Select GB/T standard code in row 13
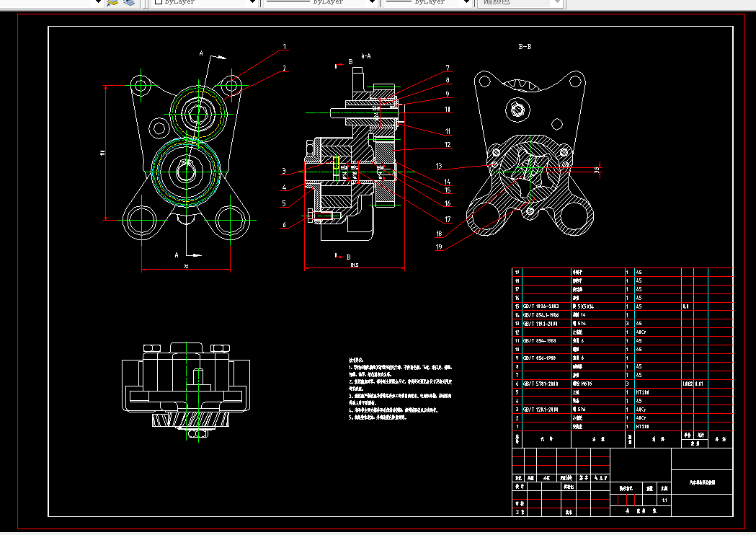The width and height of the screenshot is (756, 535). point(541,324)
